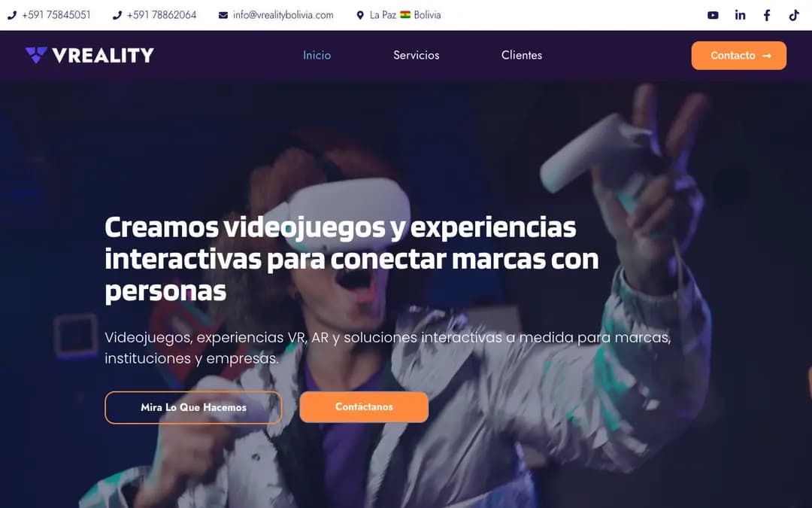Open the Servicios menu item
This screenshot has height=508, width=812.
(x=417, y=55)
